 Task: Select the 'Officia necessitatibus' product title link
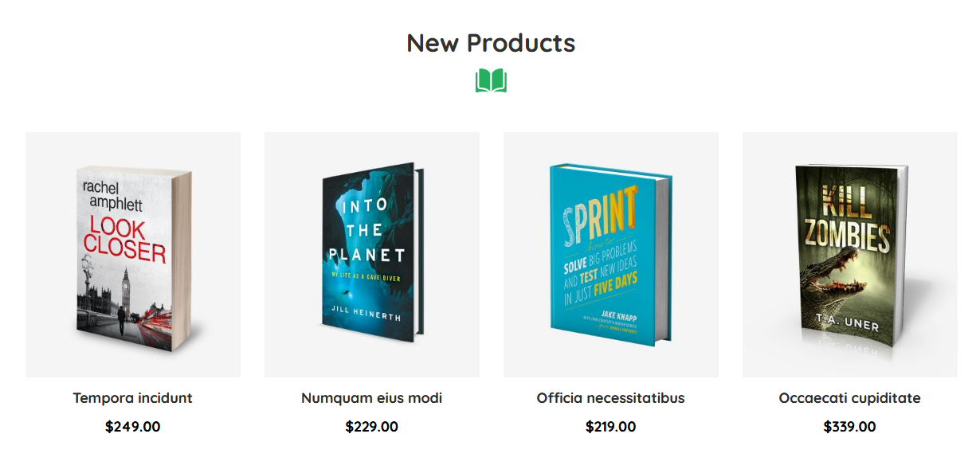click(610, 397)
